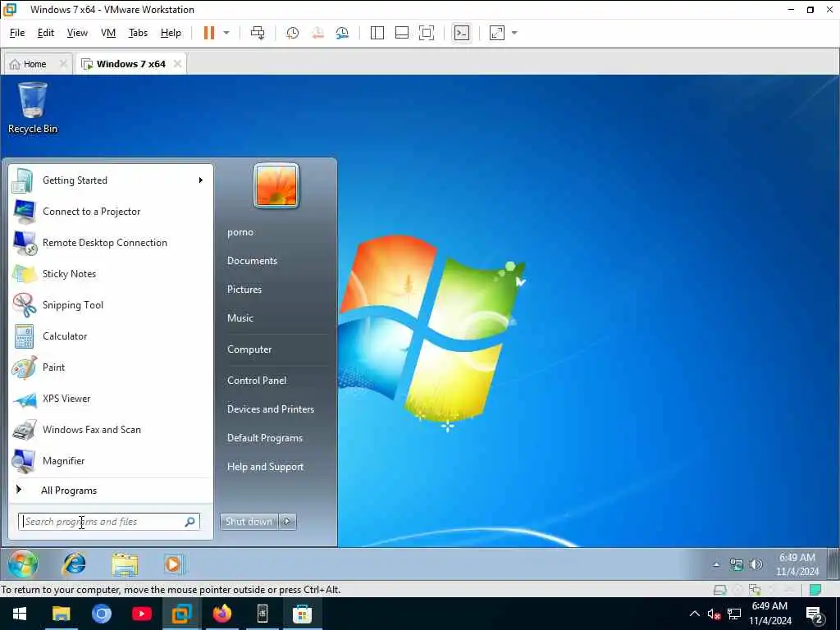The image size is (840, 630).
Task: Launch XPS Viewer
Action: pos(111,399)
